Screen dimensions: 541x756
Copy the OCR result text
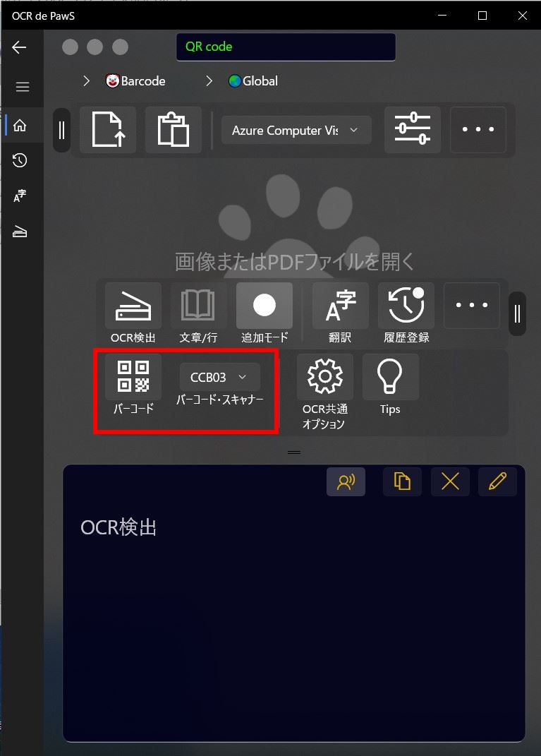pos(402,481)
